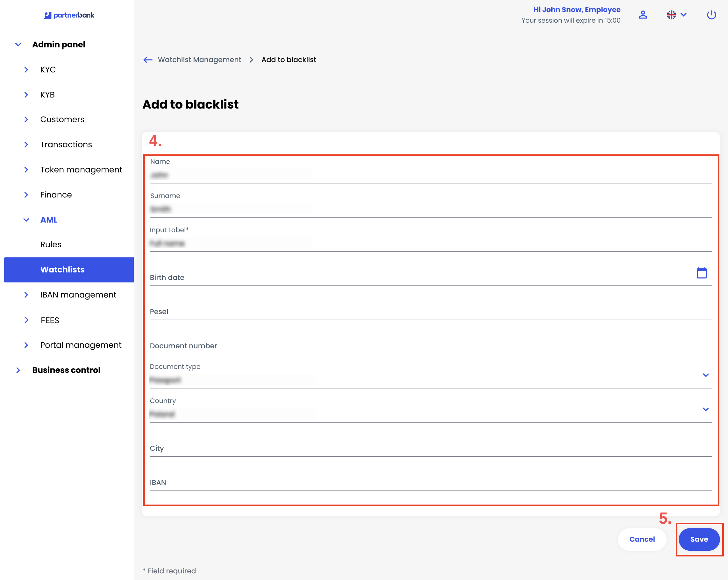Focus the IBAN input field

430,483
